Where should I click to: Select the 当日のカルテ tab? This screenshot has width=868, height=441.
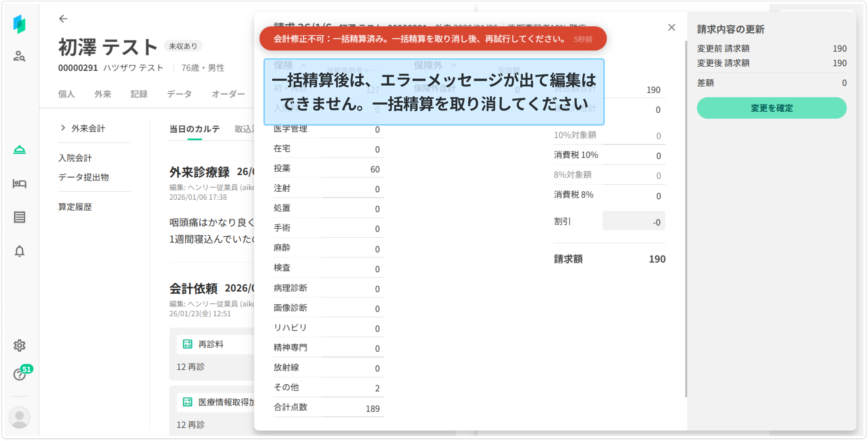[x=194, y=129]
